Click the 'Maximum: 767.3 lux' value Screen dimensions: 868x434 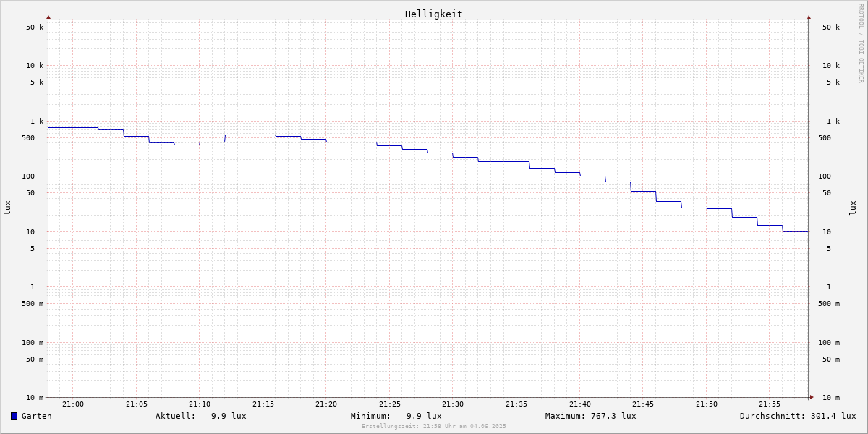[x=591, y=416]
